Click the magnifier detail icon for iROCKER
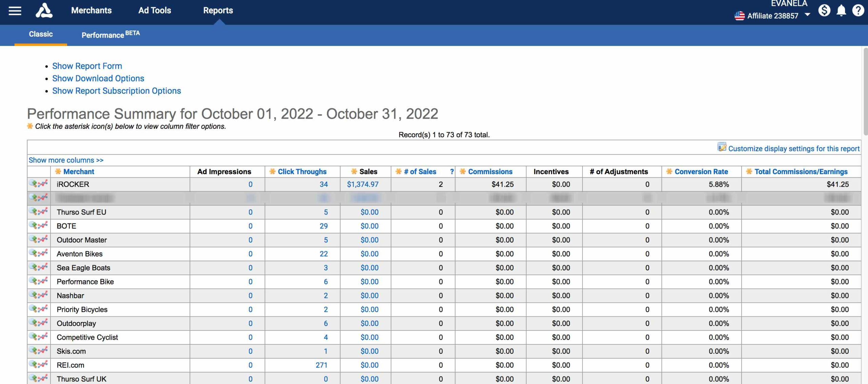Viewport: 868px width, 384px height. (33, 183)
